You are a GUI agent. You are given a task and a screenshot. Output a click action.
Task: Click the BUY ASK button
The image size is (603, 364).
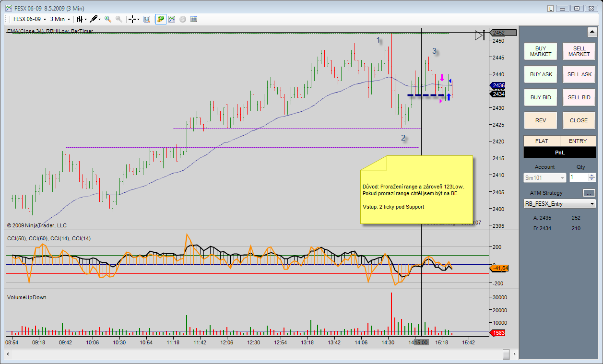coord(541,74)
